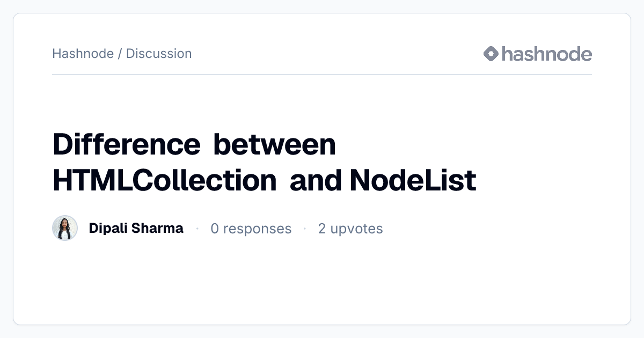Click Dipali Sharma's avatar picture
This screenshot has height=338, width=644.
[x=65, y=228]
